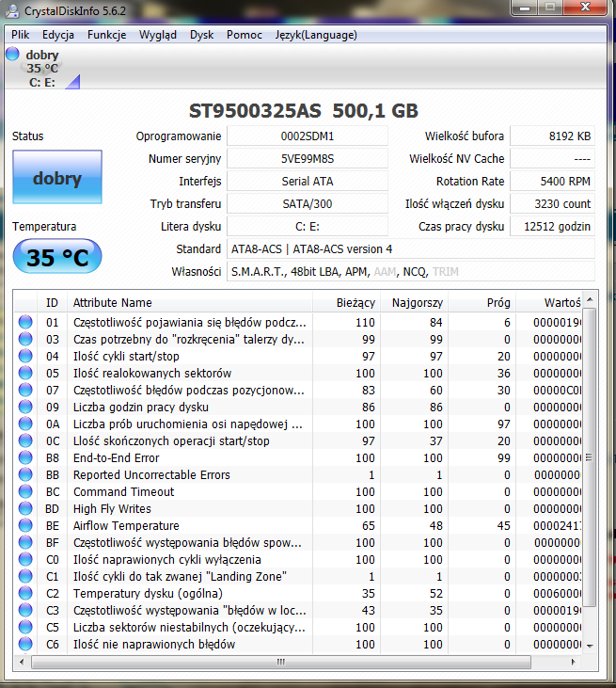Click status orb for attribute 0C
616x688 pixels.
coord(25,440)
